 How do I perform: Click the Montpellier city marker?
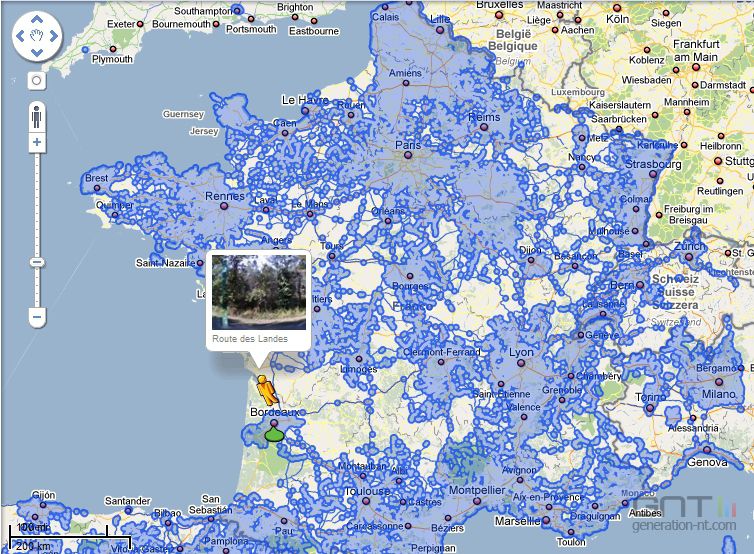point(477,501)
